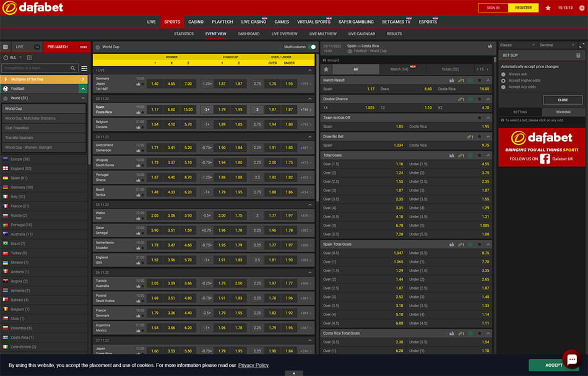
Task: Collapse the Match Result market
Action: [488, 81]
